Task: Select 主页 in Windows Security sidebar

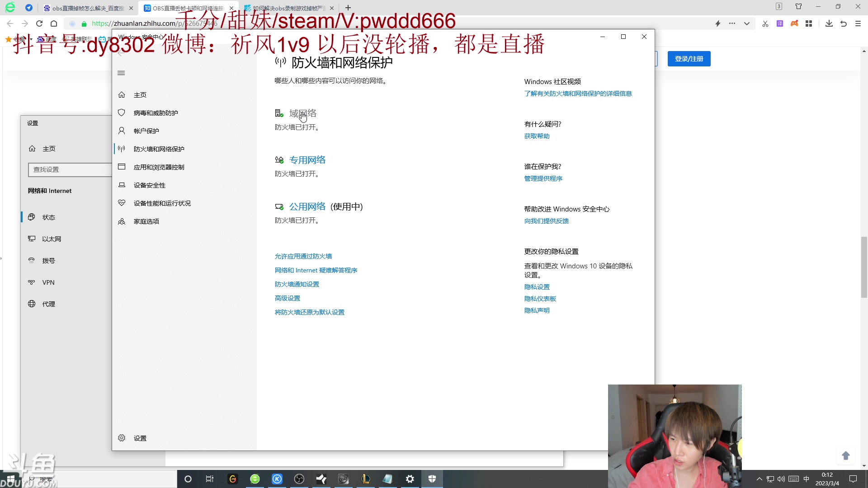Action: [140, 95]
